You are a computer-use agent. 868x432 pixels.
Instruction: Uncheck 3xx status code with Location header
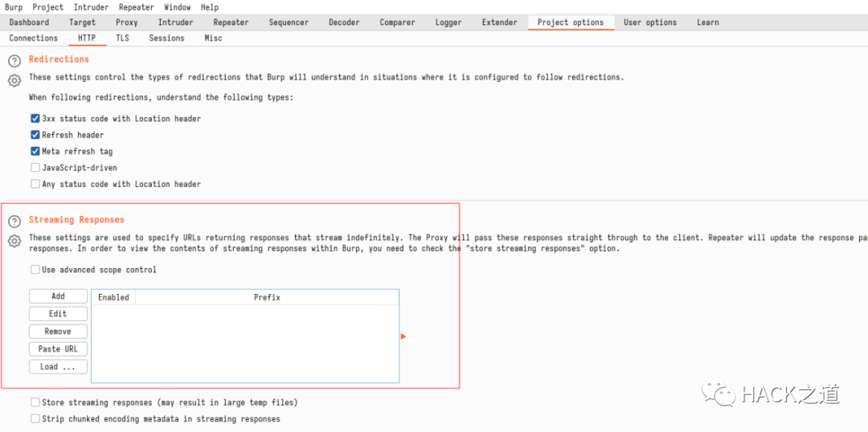pos(35,118)
